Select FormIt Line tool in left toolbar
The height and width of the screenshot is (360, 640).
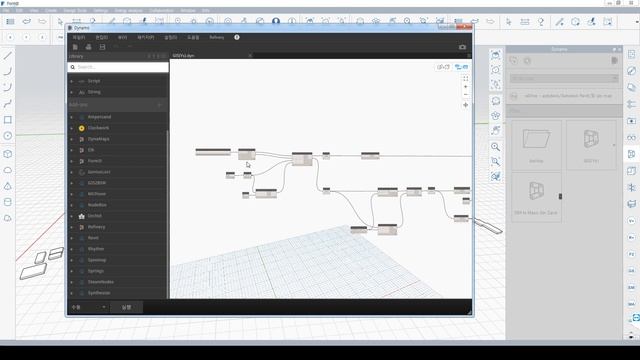tap(7, 55)
